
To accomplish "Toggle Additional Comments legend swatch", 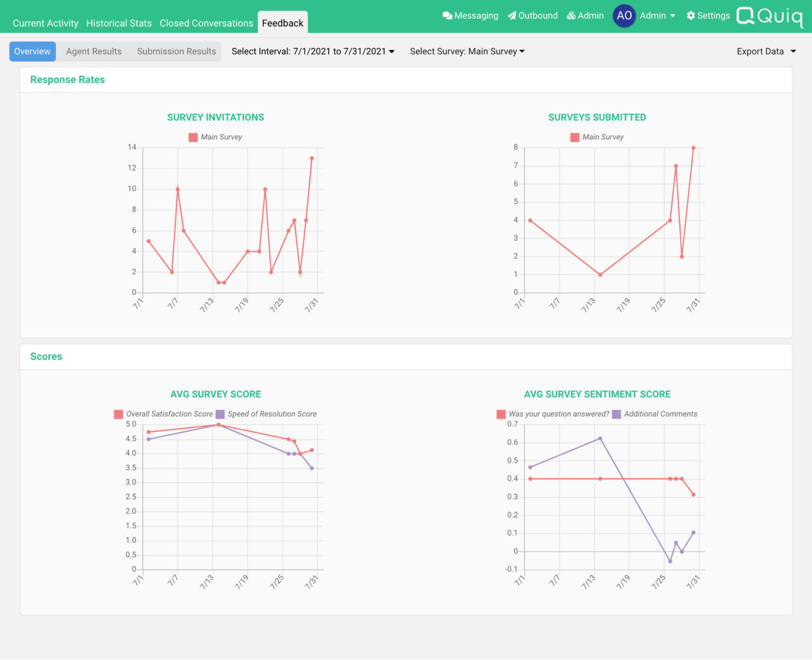I will click(617, 414).
